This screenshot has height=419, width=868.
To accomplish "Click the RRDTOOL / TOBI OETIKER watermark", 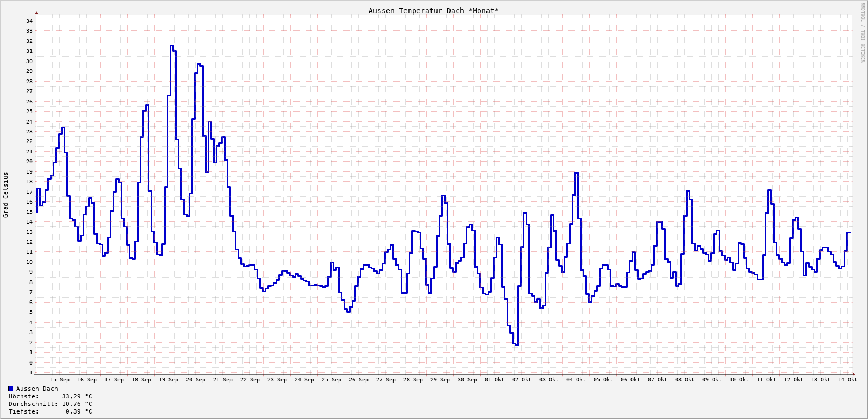I will click(x=863, y=33).
